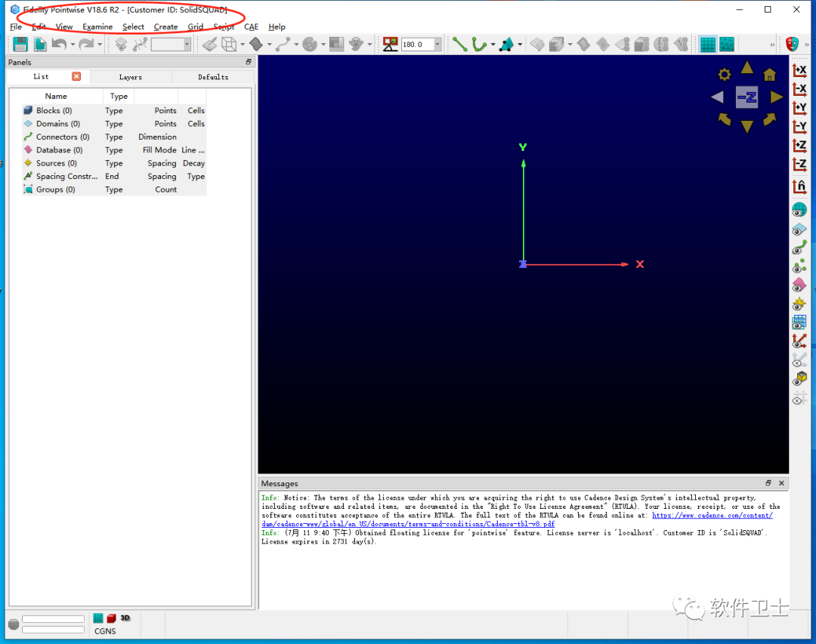Open the CAE menu
816x644 pixels.
[252, 26]
